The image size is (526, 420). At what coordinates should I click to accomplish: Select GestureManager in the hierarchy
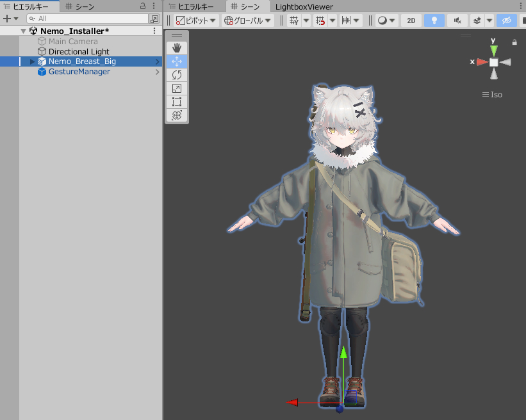[x=79, y=72]
